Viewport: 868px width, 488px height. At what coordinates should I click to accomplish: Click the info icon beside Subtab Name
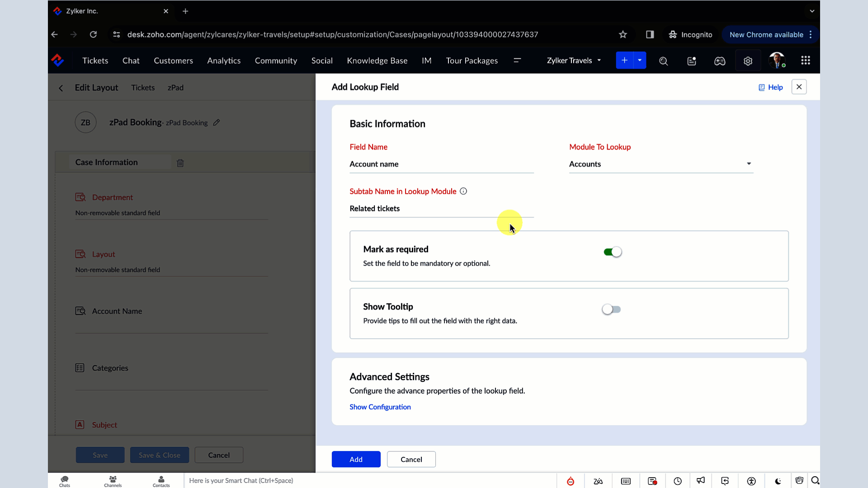tap(463, 191)
